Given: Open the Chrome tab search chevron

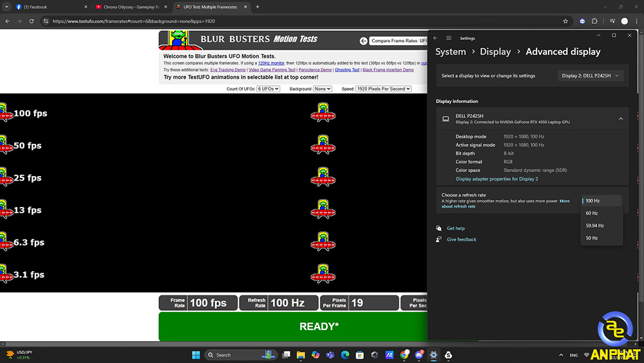Looking at the screenshot, I should [6, 6].
